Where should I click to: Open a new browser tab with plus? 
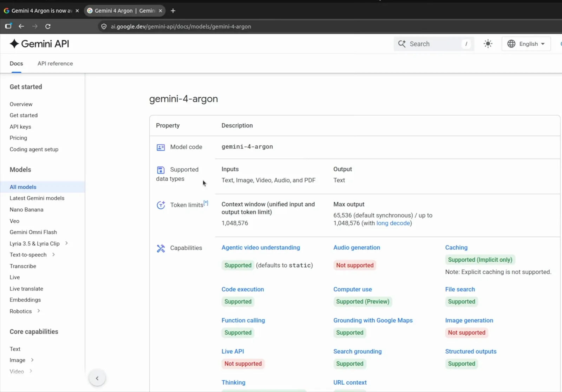click(173, 11)
